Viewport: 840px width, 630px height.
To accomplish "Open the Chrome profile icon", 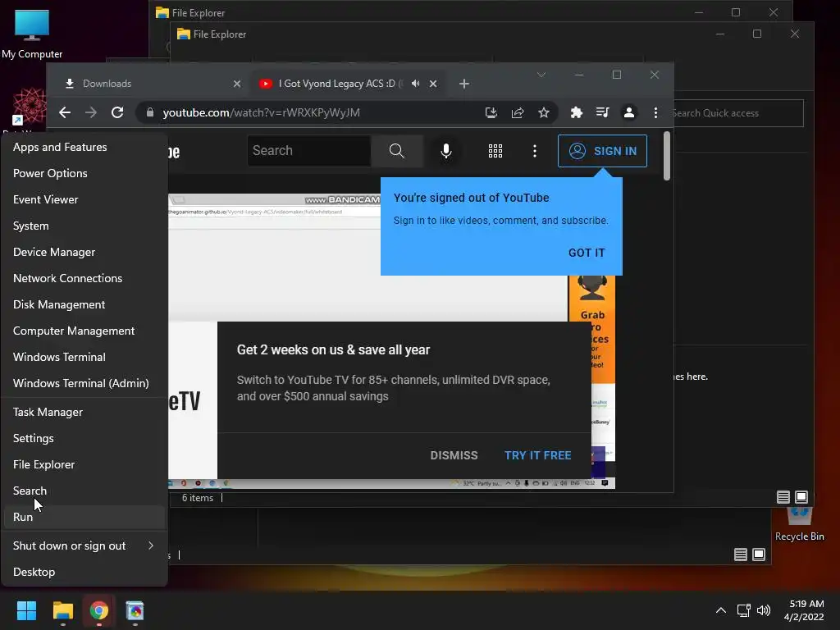I will 629,112.
